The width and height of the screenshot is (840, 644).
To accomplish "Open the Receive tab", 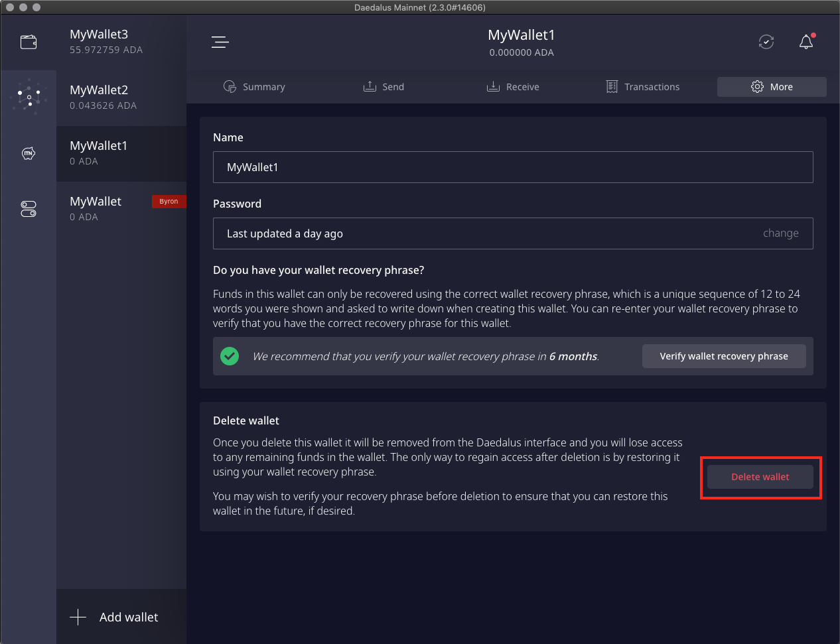I will pos(513,87).
